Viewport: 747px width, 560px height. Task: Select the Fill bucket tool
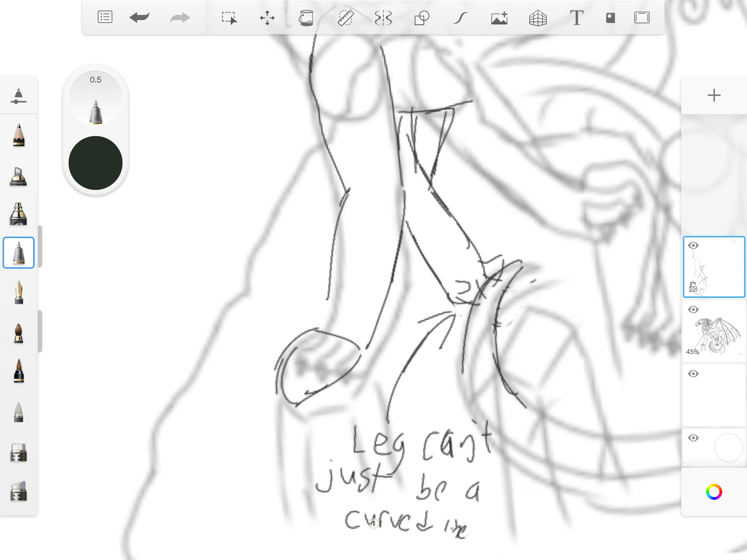tap(306, 17)
